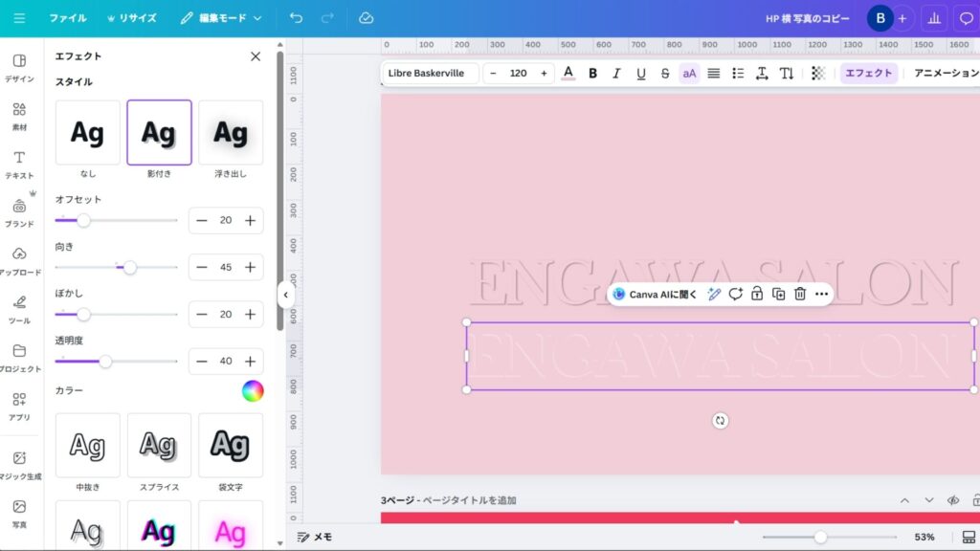The width and height of the screenshot is (980, 551).
Task: Open the ファイル menu
Action: [67, 18]
